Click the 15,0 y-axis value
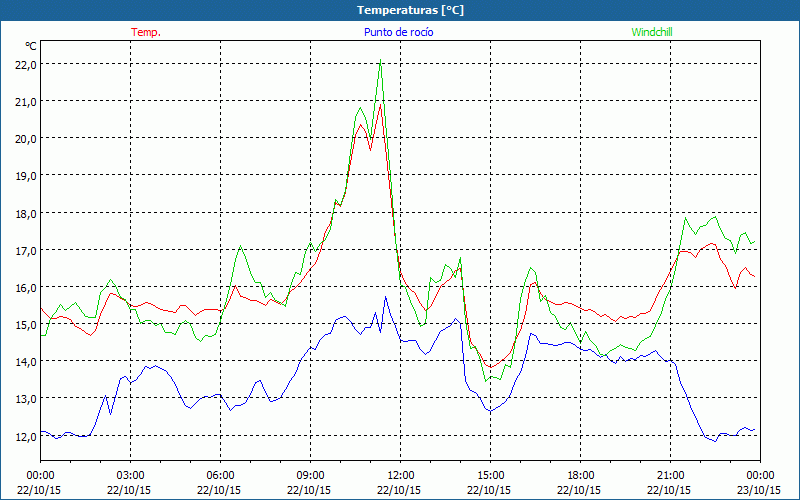800x500 pixels. pos(27,324)
